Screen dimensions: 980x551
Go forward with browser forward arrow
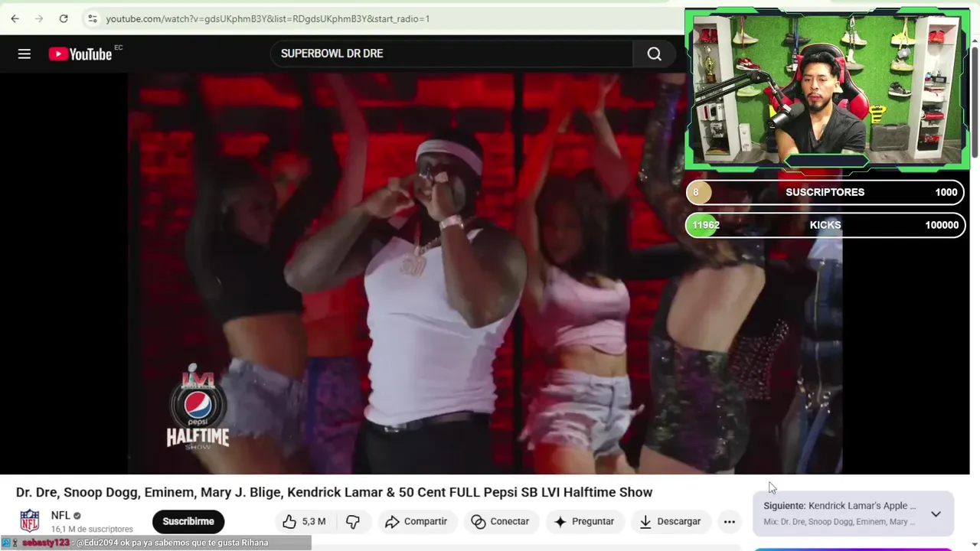pos(39,18)
